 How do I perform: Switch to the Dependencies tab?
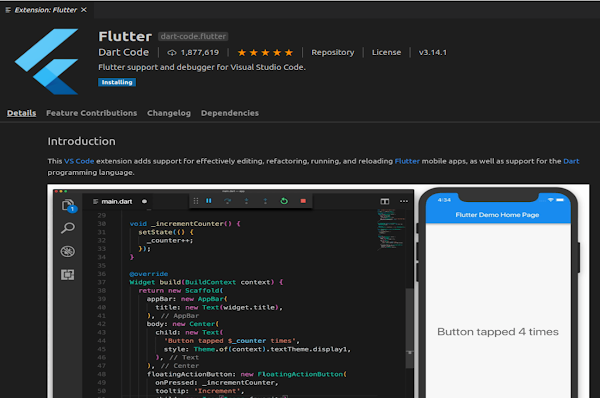pyautogui.click(x=230, y=113)
